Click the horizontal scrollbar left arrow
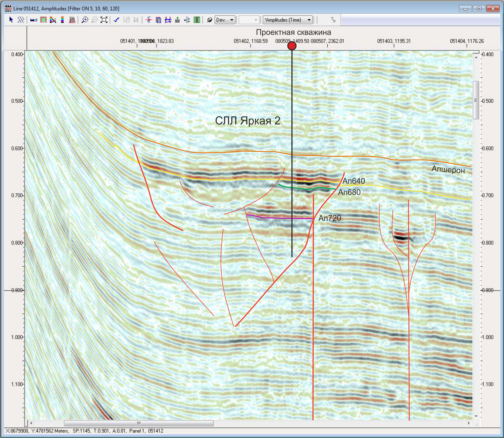Screen dimensions: 504x438 pos(31,423)
